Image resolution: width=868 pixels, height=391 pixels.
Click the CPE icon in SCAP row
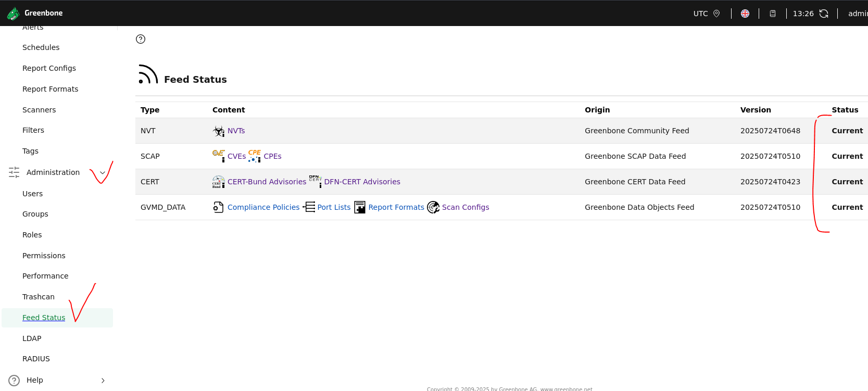click(x=255, y=156)
